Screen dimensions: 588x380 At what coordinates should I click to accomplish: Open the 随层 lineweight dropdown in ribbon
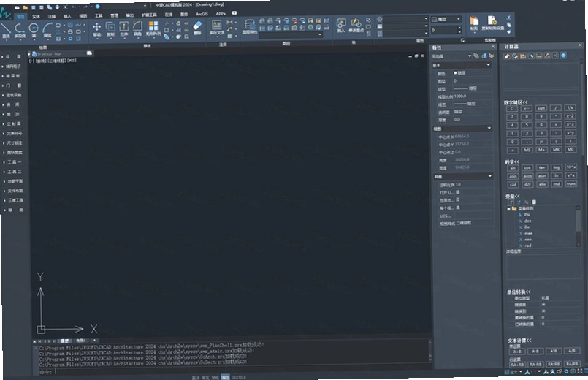446,19
